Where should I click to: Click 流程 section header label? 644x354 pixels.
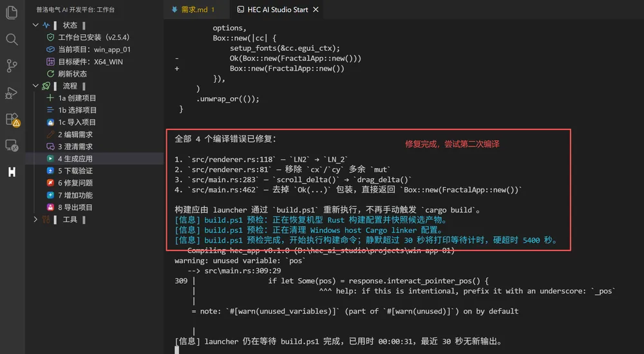point(70,86)
